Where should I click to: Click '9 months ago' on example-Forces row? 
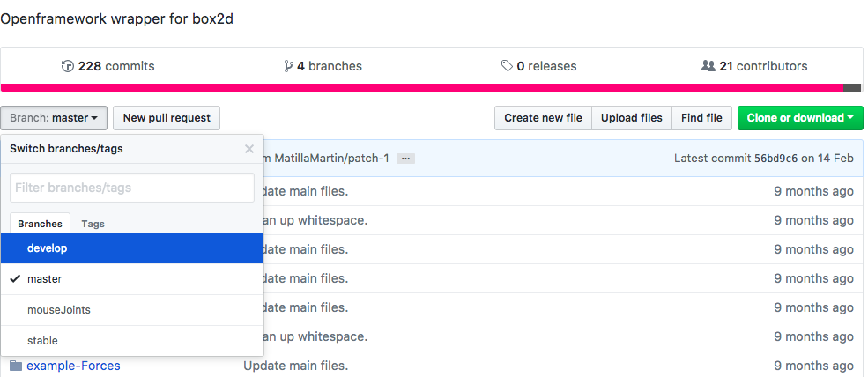click(813, 366)
